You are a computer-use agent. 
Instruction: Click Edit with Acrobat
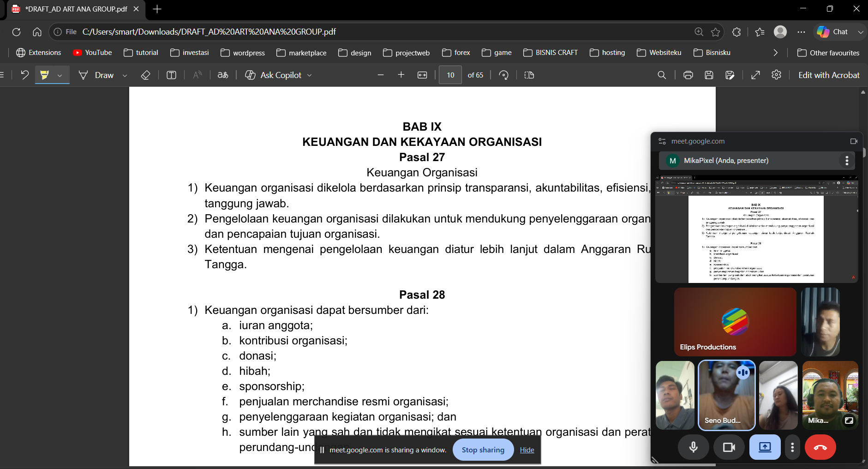[x=829, y=75]
